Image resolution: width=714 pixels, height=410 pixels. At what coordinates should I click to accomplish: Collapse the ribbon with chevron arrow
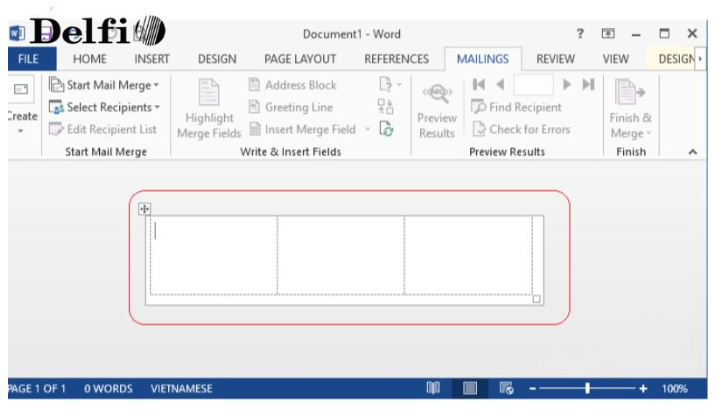[693, 152]
